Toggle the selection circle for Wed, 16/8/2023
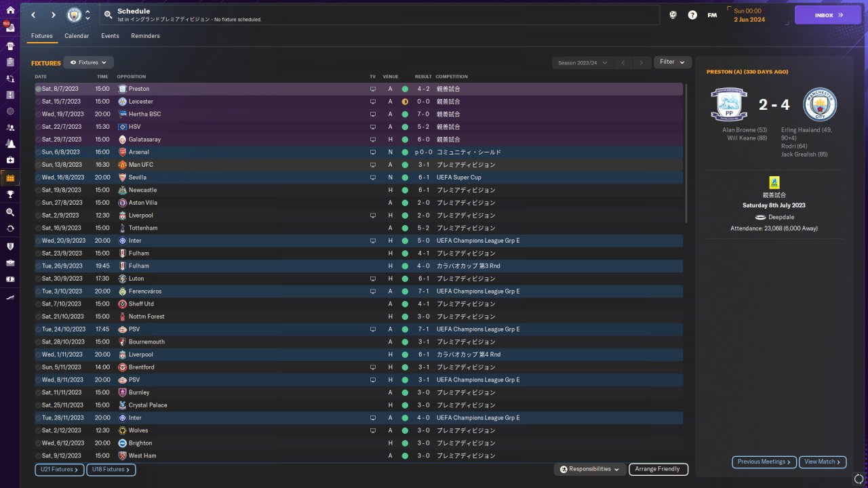The image size is (868, 488). coord(38,178)
